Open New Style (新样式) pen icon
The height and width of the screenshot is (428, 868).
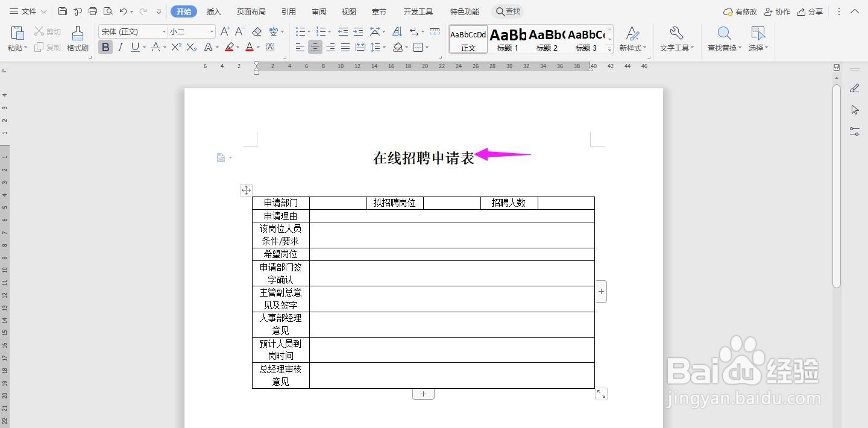pos(632,33)
